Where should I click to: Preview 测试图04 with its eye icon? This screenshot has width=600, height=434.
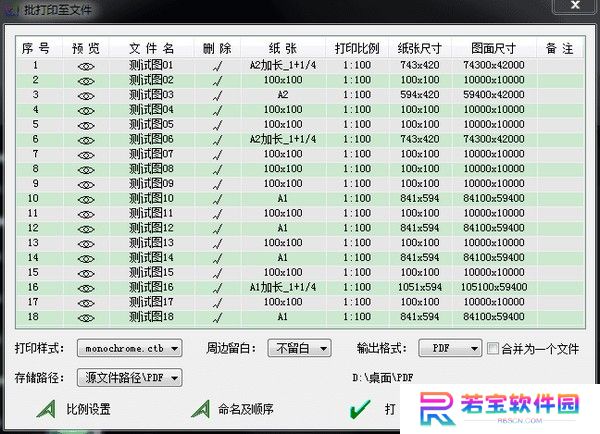(x=86, y=111)
